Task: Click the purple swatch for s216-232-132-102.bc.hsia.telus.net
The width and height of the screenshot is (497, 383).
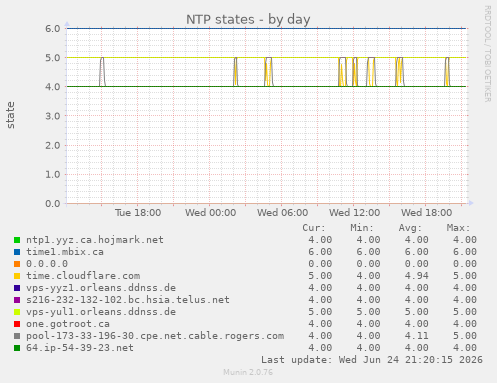Action: coord(17,300)
